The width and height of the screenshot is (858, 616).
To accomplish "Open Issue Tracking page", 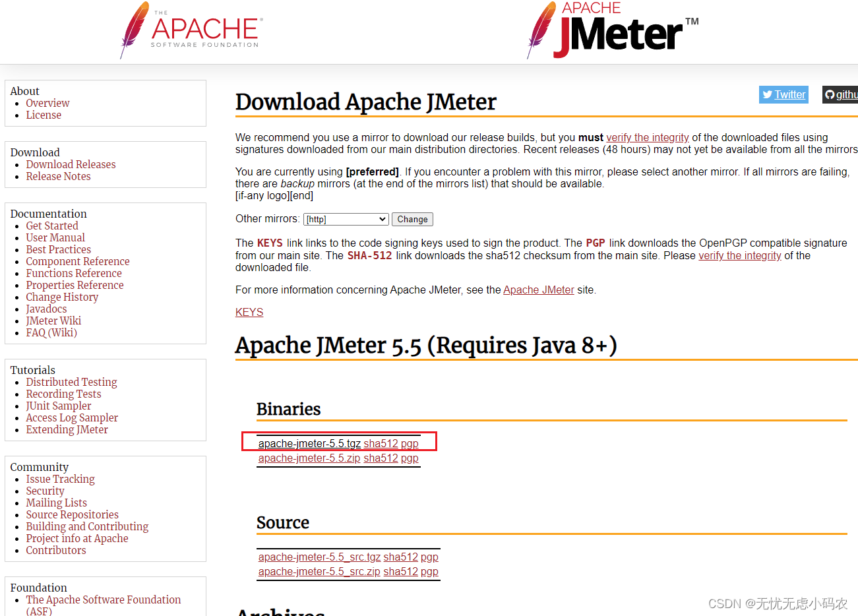I will click(60, 479).
